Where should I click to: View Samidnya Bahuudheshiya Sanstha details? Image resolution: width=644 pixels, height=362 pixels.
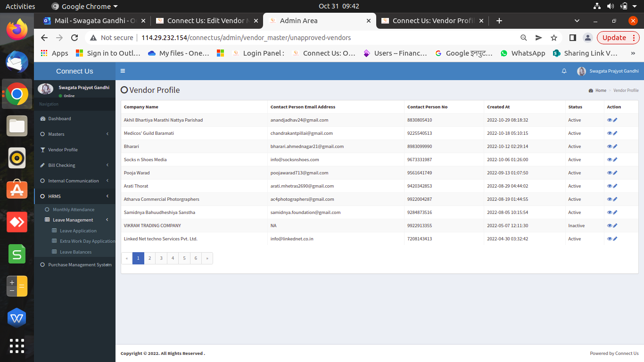point(610,213)
